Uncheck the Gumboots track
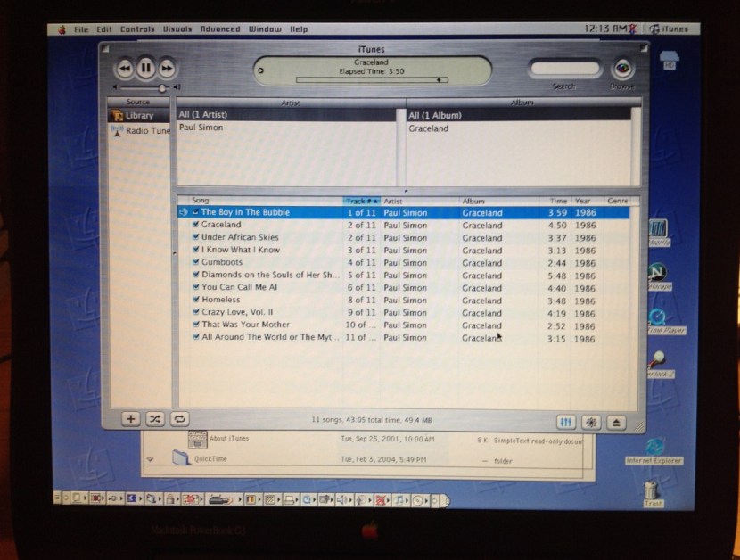This screenshot has width=740, height=560. point(196,262)
